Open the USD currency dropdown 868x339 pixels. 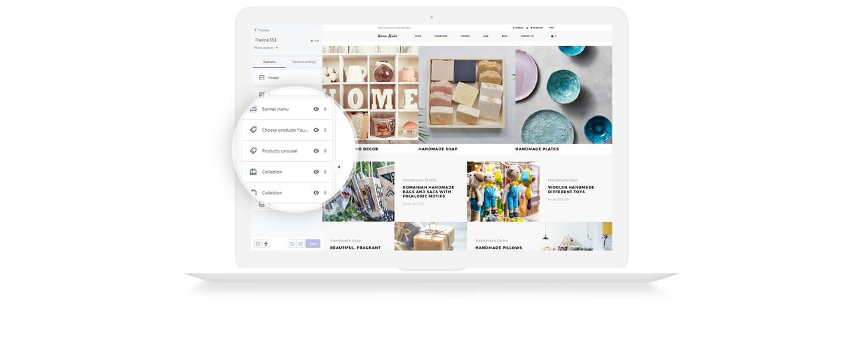click(x=552, y=27)
